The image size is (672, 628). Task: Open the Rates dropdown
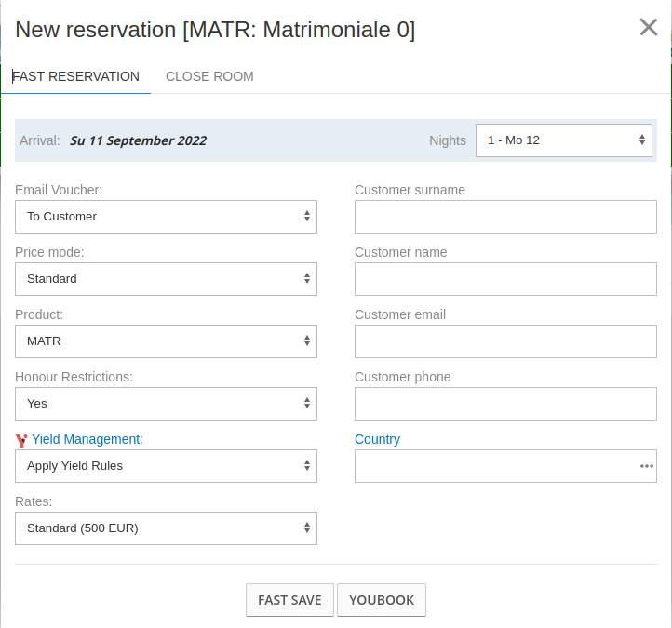click(x=166, y=528)
